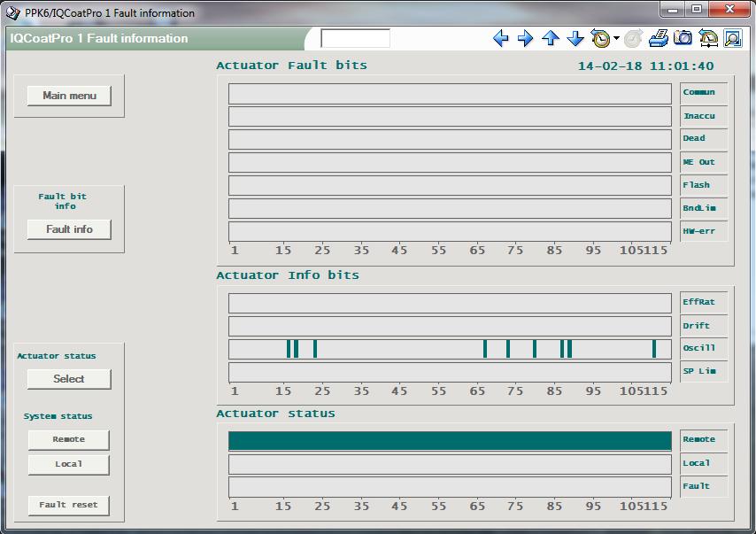756x534 pixels.
Task: Click the Actuator Info bits heading
Action: (288, 275)
